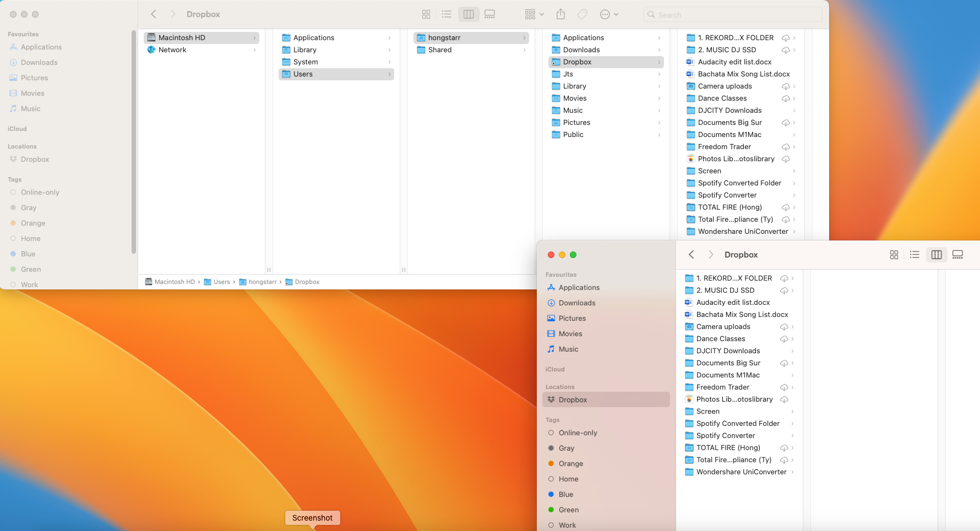Viewport: 980px width, 531px height.
Task: Go back in the back Finder window
Action: [x=154, y=14]
